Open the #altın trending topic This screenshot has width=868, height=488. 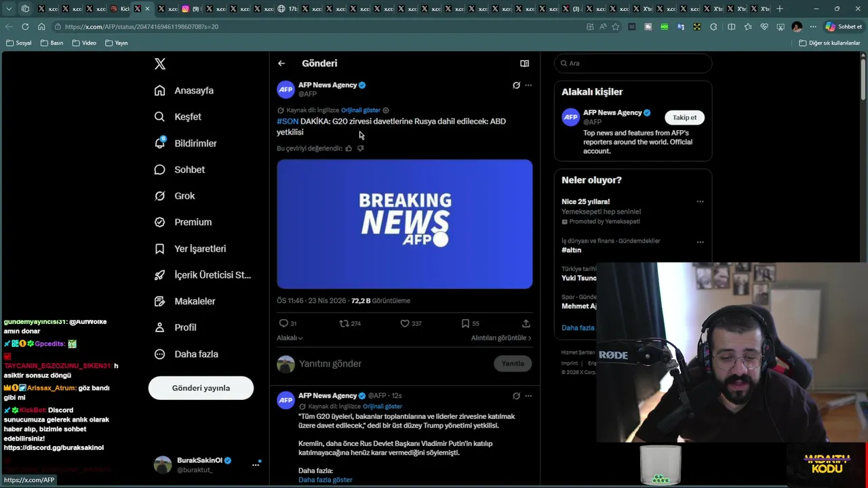(571, 250)
